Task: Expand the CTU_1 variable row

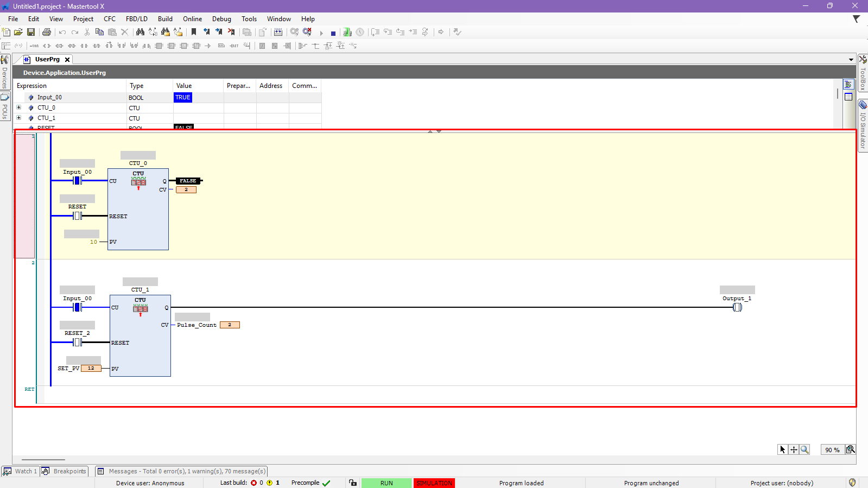Action: (18, 118)
